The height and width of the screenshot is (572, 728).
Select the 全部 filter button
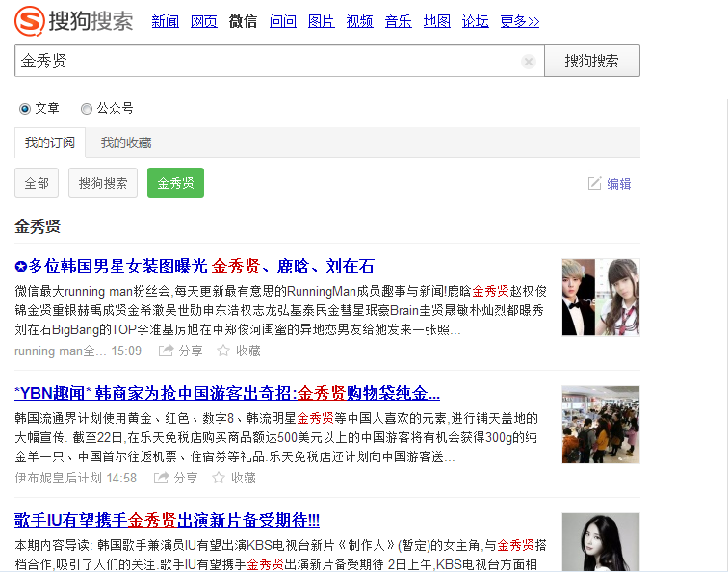pos(37,183)
